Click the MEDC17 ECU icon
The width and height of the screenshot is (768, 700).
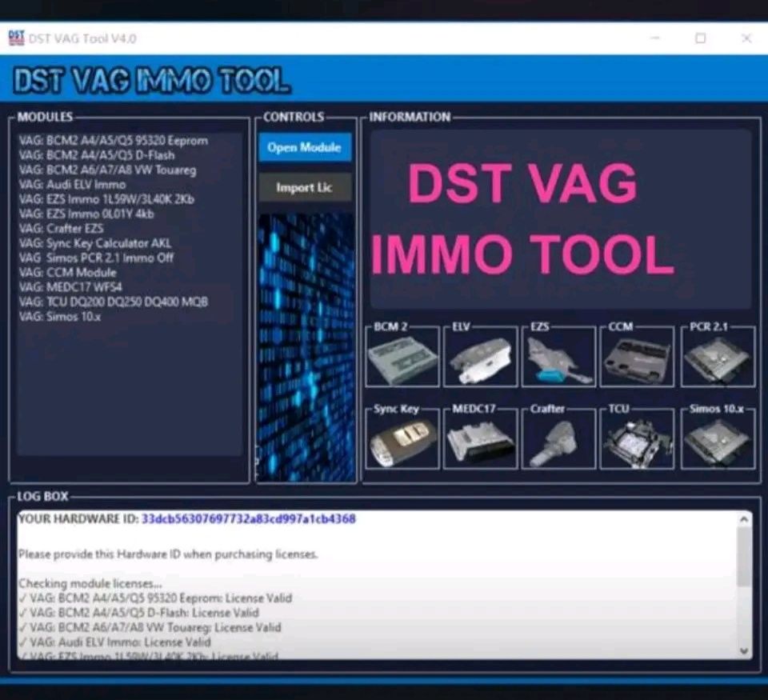481,442
